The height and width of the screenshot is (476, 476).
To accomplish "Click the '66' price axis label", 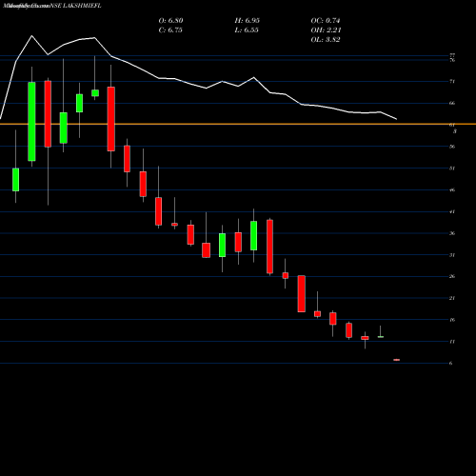I will [x=452, y=103].
